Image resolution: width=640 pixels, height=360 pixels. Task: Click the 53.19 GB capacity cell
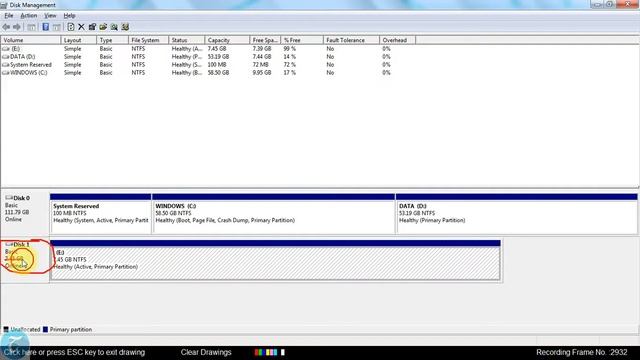pyautogui.click(x=218, y=57)
